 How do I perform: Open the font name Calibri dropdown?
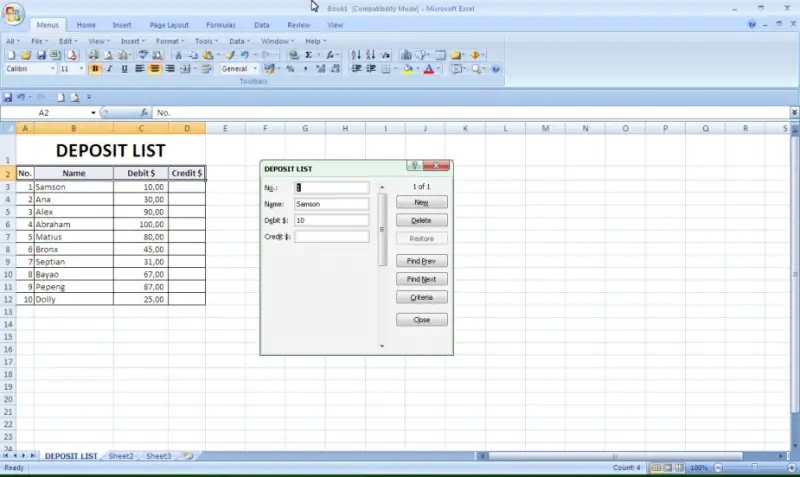(52, 69)
